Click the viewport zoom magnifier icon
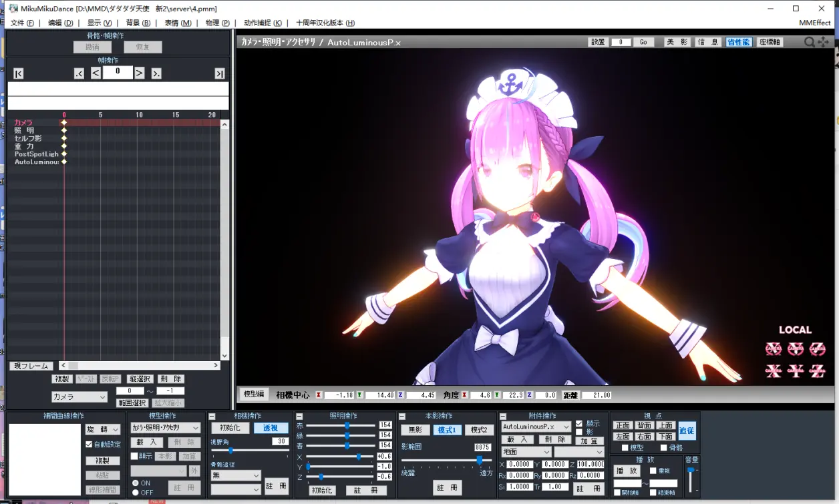Image resolution: width=839 pixels, height=504 pixels. tap(809, 42)
